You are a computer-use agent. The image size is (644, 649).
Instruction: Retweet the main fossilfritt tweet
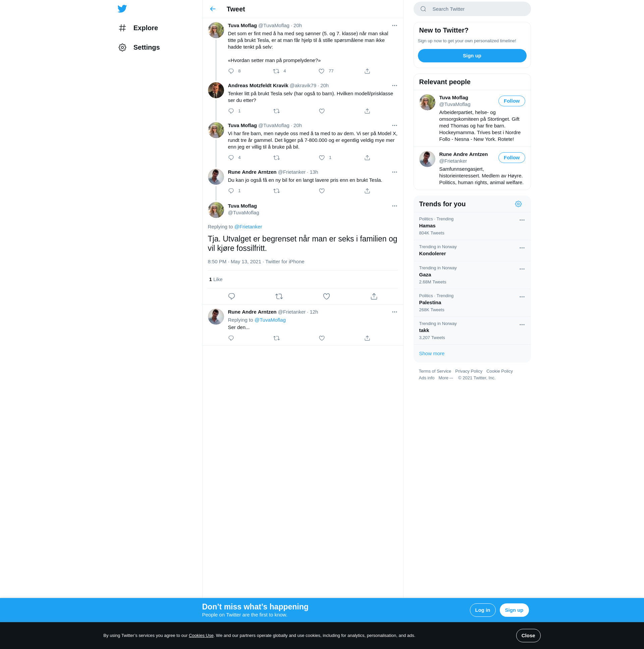point(279,296)
